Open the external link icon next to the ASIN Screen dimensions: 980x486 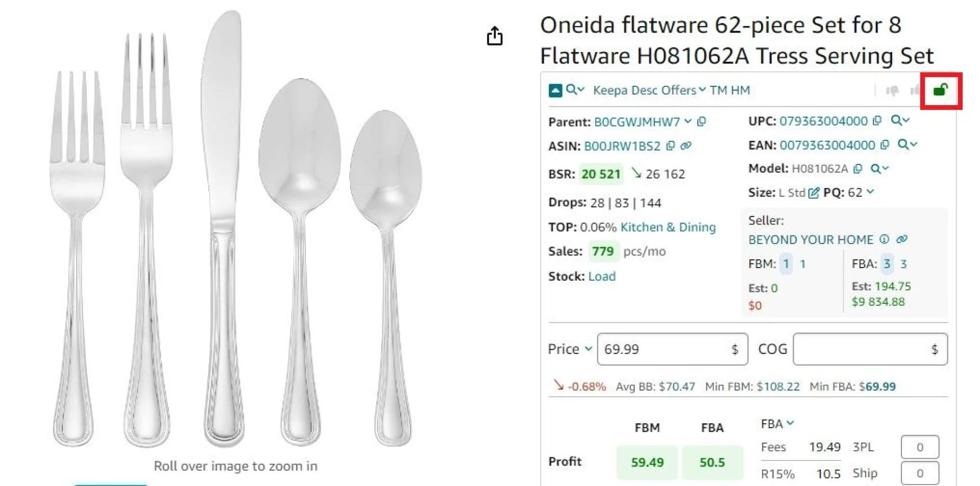[685, 145]
